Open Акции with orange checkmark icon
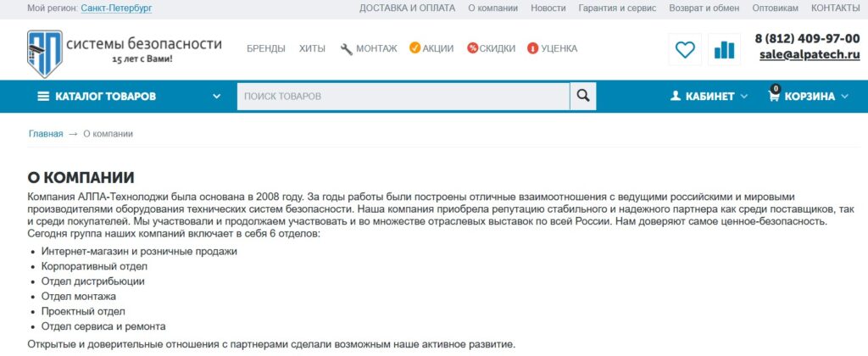Image resolution: width=868 pixels, height=356 pixels. pyautogui.click(x=431, y=48)
